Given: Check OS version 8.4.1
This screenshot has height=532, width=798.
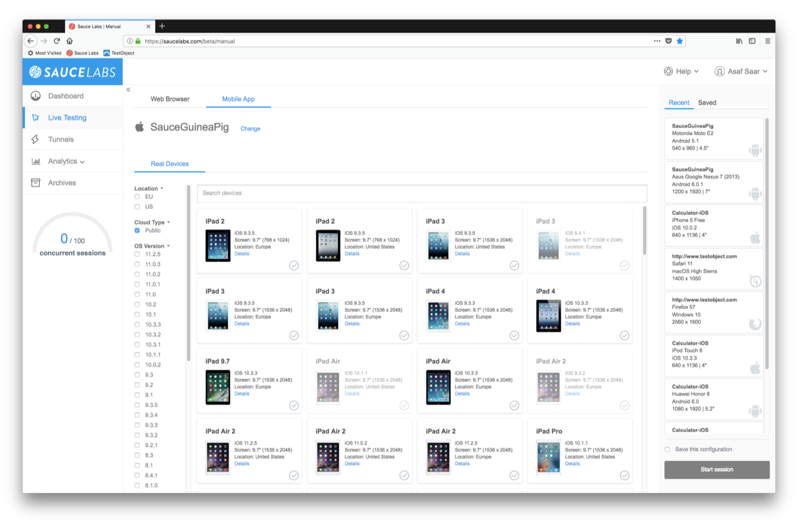Looking at the screenshot, I should [137, 475].
